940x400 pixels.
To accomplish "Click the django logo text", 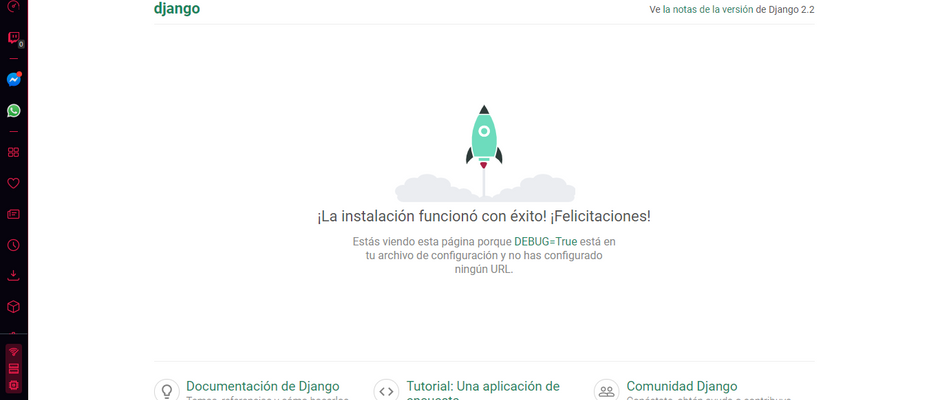I will click(177, 8).
